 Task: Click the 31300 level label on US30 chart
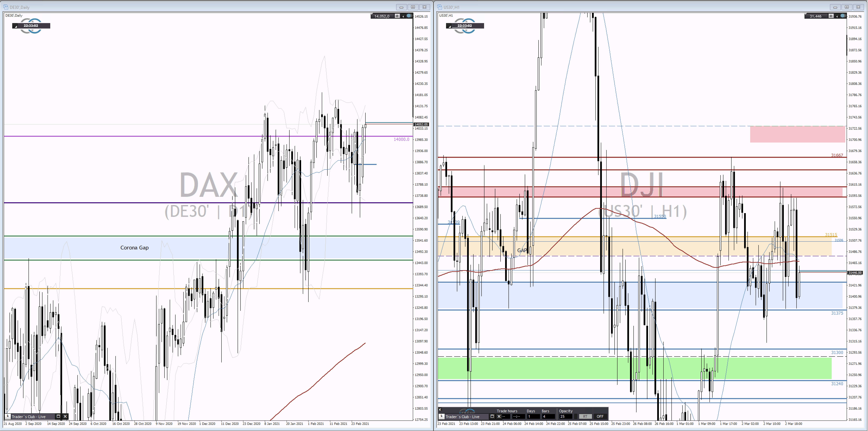point(837,352)
